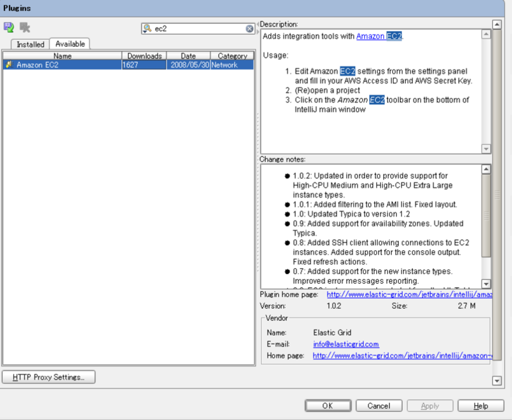
Task: Click the change note starting with 1.0.2: Updated
Action: tap(373, 185)
